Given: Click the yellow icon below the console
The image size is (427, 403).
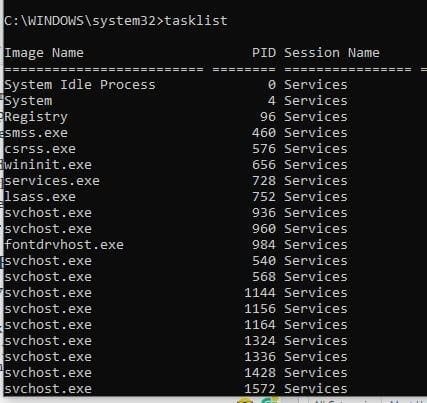Looking at the screenshot, I should click(x=245, y=400).
